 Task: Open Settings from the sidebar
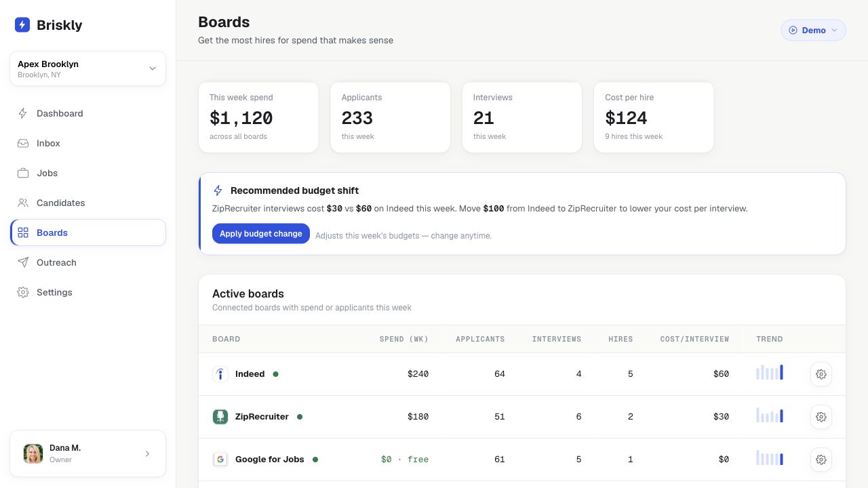(x=87, y=292)
